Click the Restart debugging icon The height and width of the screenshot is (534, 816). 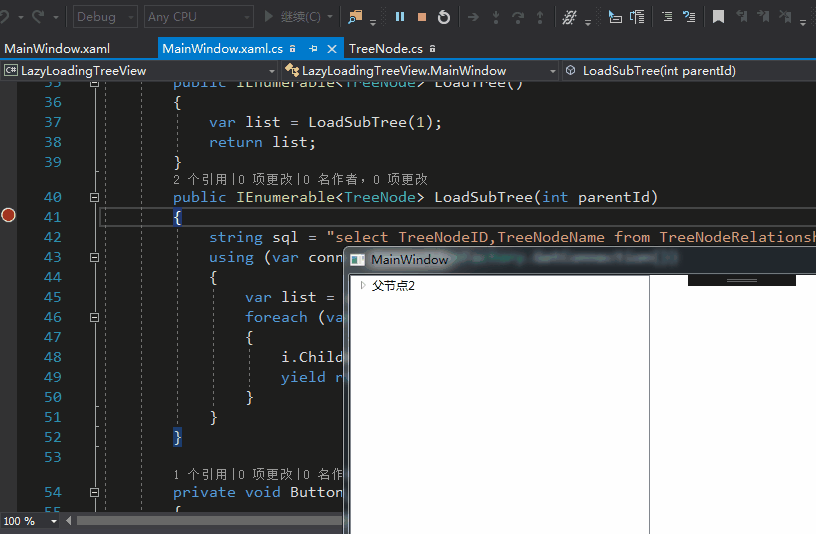click(444, 17)
